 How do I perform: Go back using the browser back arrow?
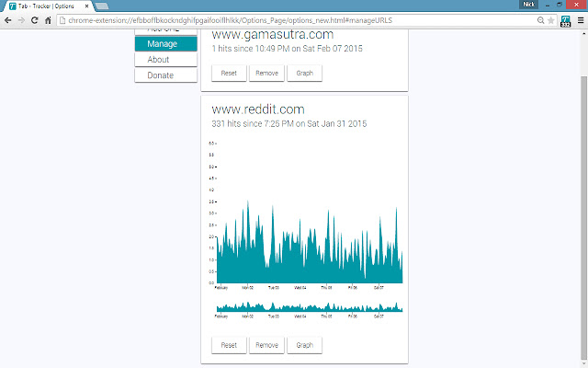(x=8, y=20)
